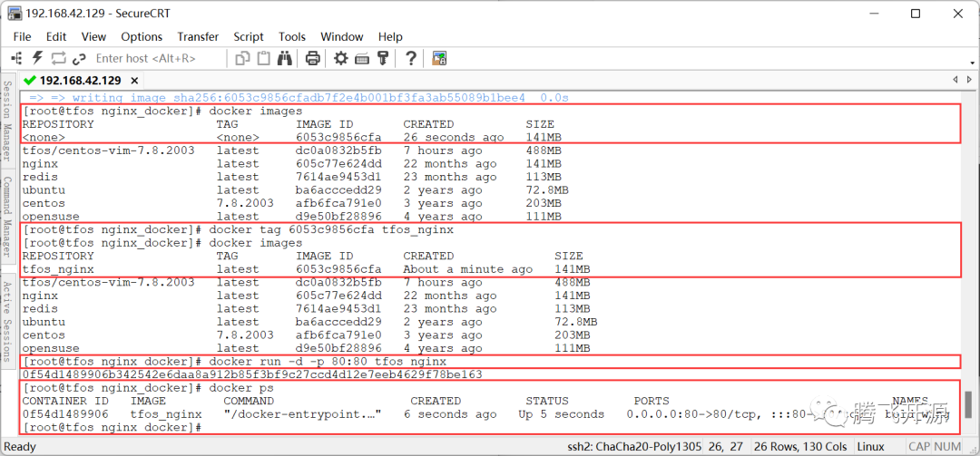Launch SecureFX from the toolbar icon
This screenshot has width=980, height=456.
(439, 58)
